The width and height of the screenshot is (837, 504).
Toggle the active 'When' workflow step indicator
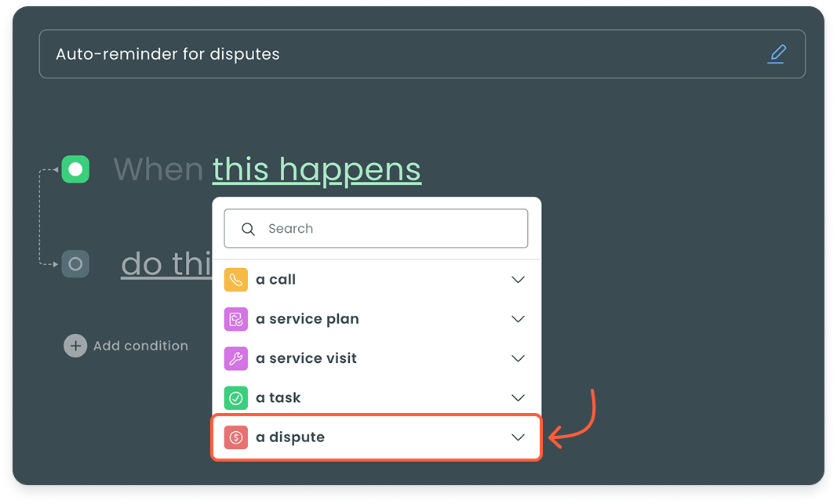click(x=75, y=169)
